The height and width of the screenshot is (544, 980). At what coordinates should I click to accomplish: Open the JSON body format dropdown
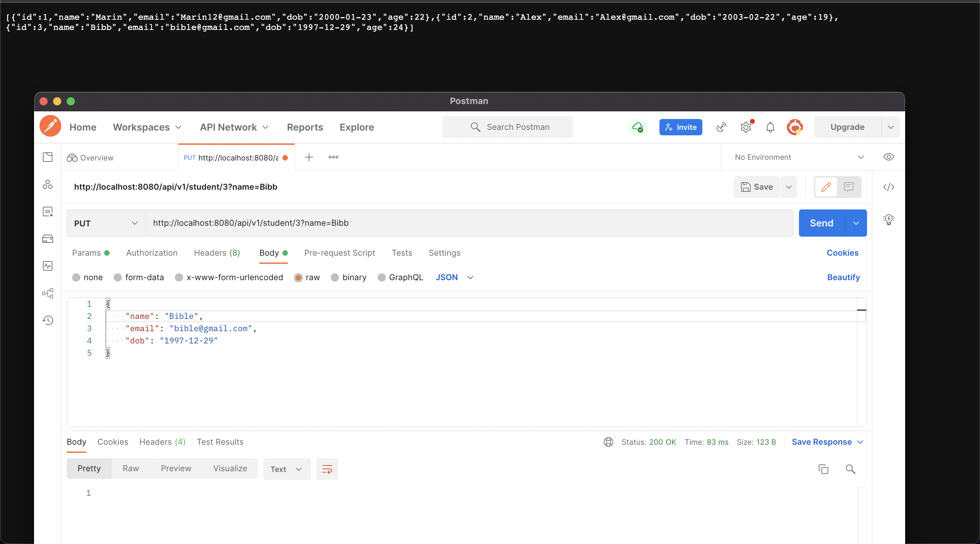point(454,277)
